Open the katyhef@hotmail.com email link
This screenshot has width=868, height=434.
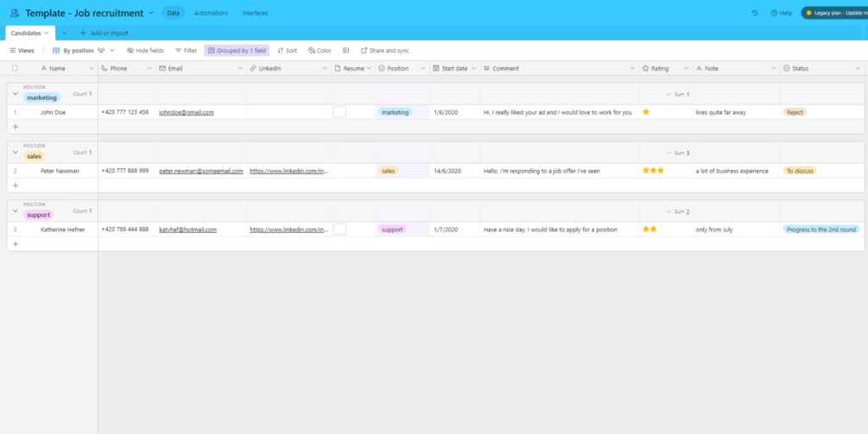(x=187, y=230)
